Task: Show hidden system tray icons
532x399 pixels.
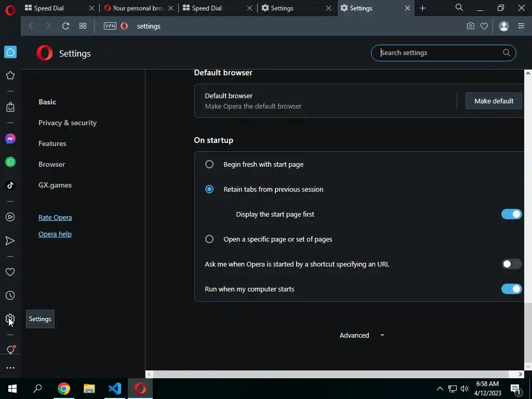Action: point(440,389)
